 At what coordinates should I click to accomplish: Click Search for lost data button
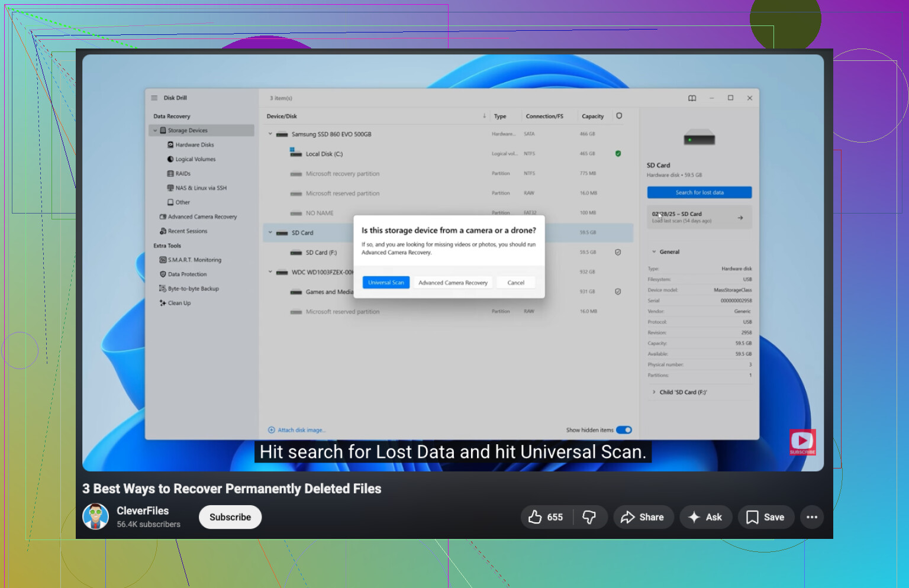(700, 193)
